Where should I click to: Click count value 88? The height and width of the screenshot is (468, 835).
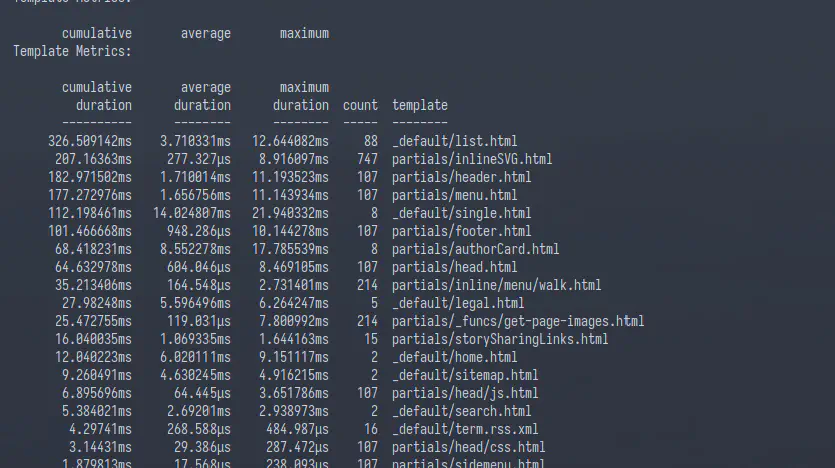(x=371, y=142)
